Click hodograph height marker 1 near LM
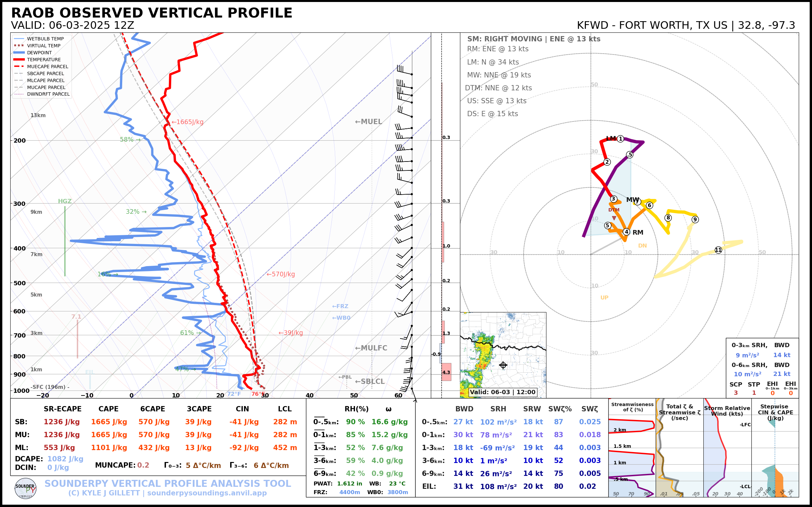 pyautogui.click(x=620, y=139)
